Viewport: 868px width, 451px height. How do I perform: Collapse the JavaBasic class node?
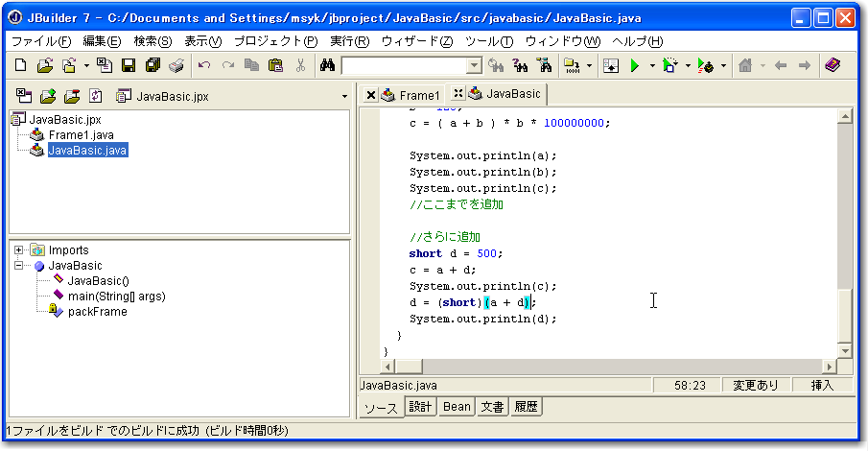pos(19,266)
